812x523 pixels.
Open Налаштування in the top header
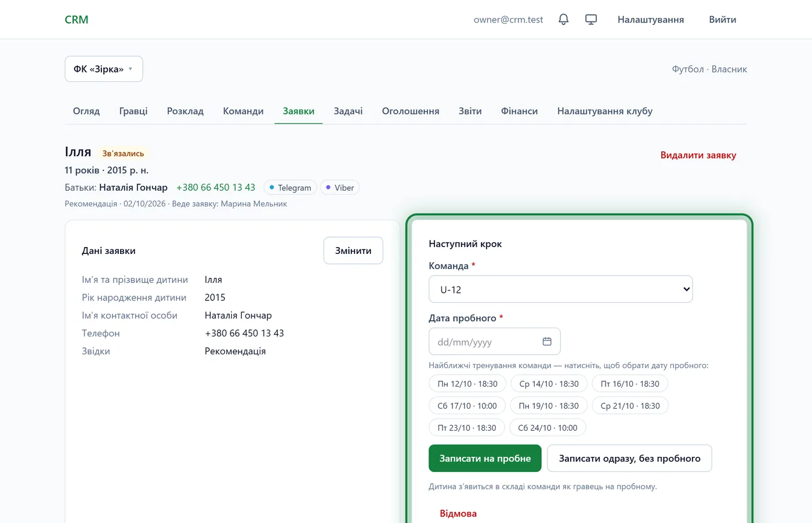pos(651,20)
